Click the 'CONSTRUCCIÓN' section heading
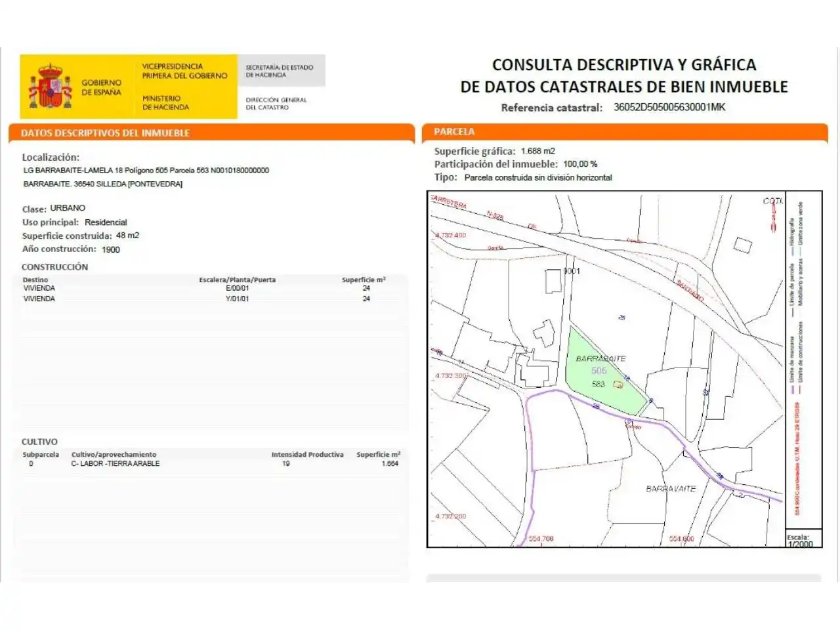 tap(54, 267)
